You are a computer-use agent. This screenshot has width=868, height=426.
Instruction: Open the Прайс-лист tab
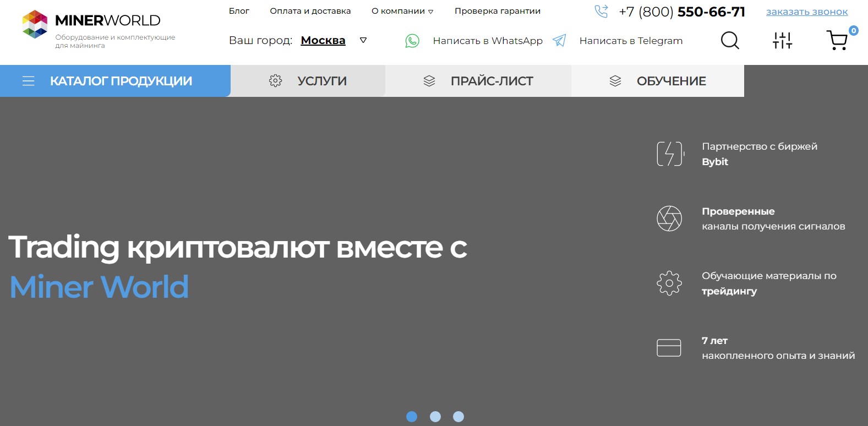[478, 81]
